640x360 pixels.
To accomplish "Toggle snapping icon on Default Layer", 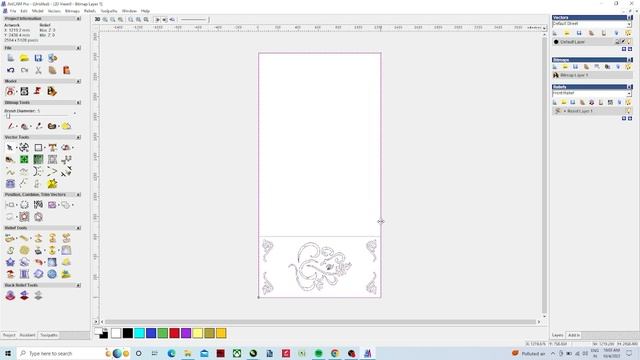I will [623, 42].
